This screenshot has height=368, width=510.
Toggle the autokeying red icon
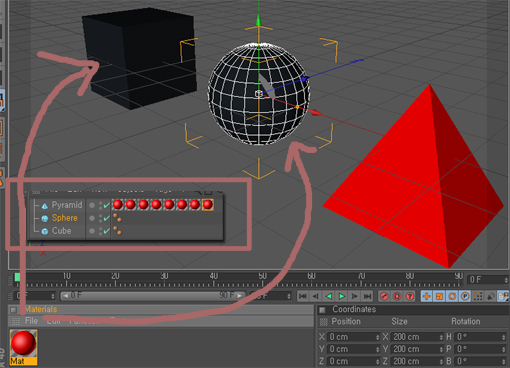(x=397, y=296)
